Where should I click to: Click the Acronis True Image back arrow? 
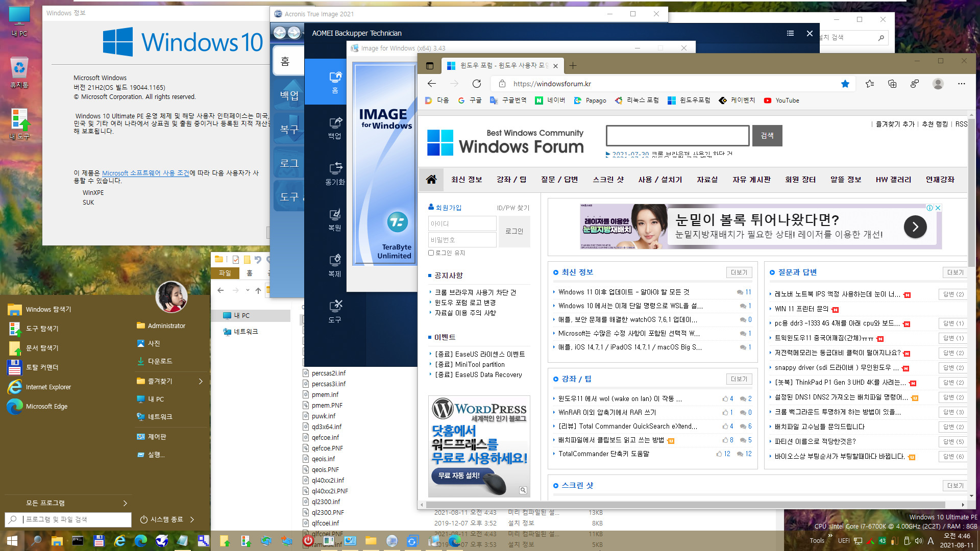tap(280, 33)
